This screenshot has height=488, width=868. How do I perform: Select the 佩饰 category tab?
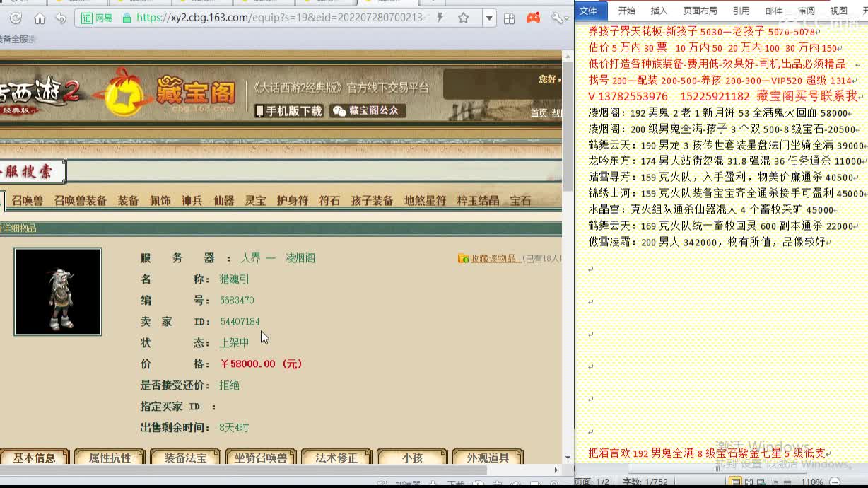(160, 201)
